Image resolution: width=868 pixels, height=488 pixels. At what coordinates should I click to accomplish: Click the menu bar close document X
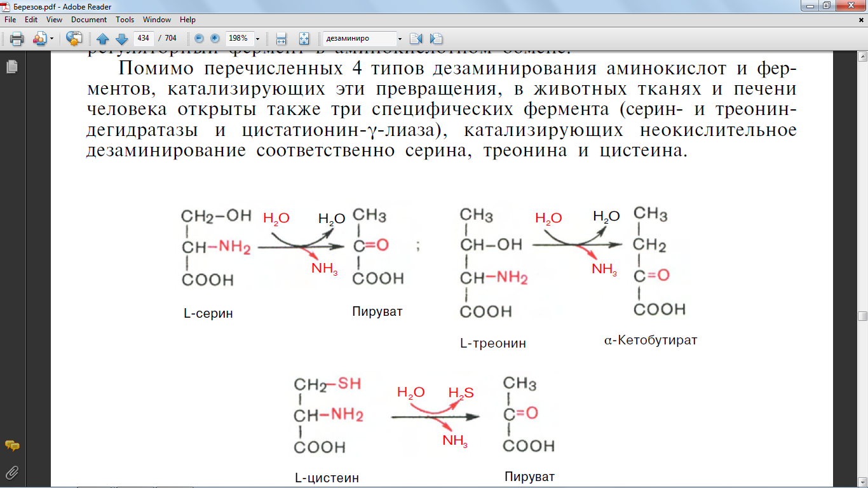860,20
